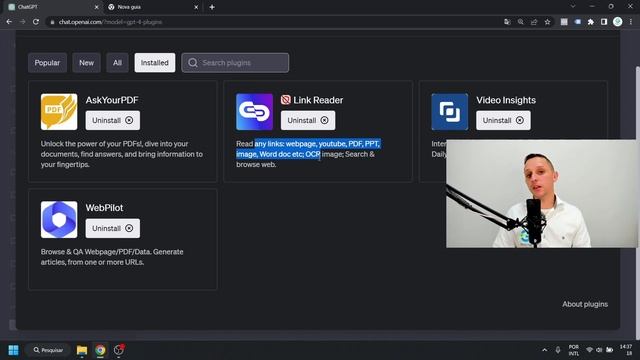The image size is (640, 360).
Task: Show All plugins filter
Action: click(x=117, y=63)
